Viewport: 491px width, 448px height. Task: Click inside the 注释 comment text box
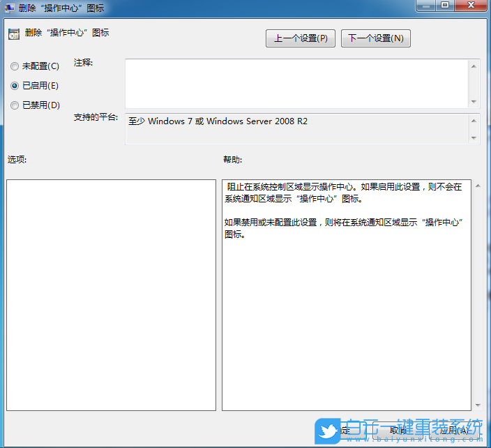pos(296,84)
